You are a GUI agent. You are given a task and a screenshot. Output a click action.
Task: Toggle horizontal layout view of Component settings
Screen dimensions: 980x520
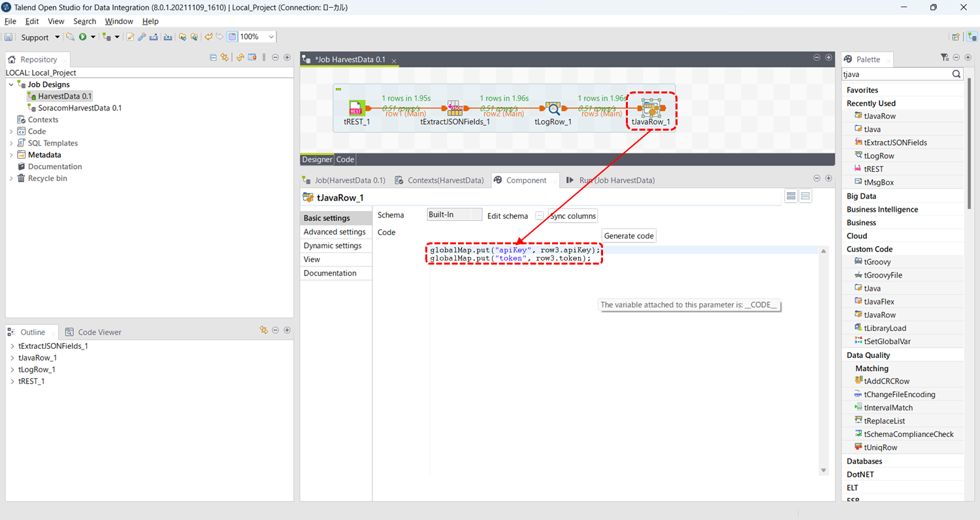791,195
